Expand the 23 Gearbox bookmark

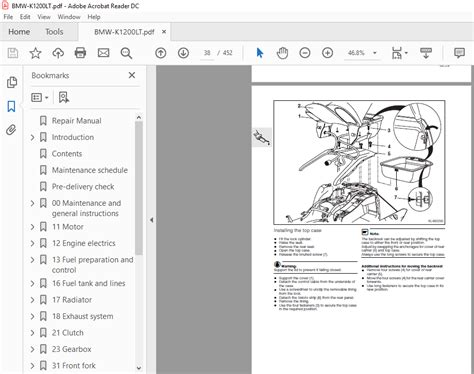[x=32, y=349]
